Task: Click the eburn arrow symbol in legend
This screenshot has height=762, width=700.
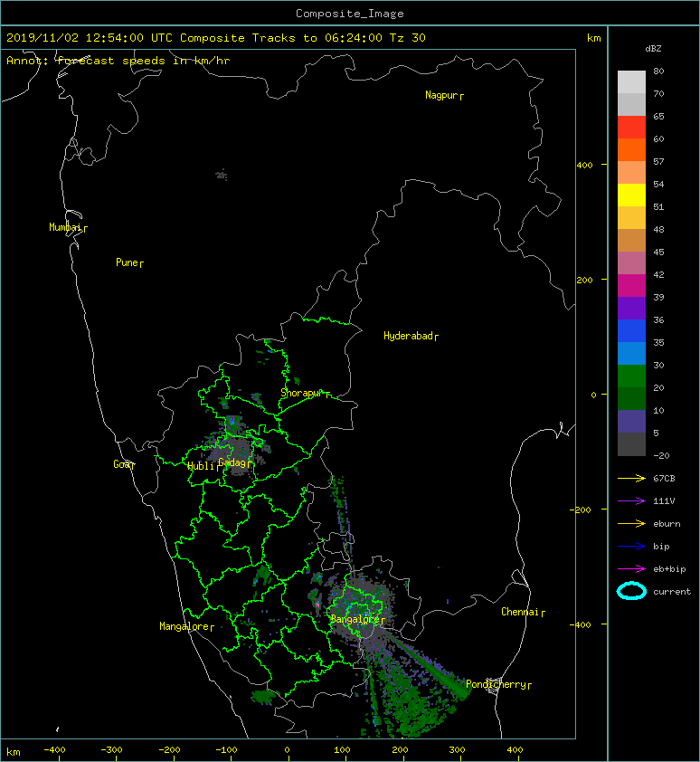Action: (x=631, y=524)
